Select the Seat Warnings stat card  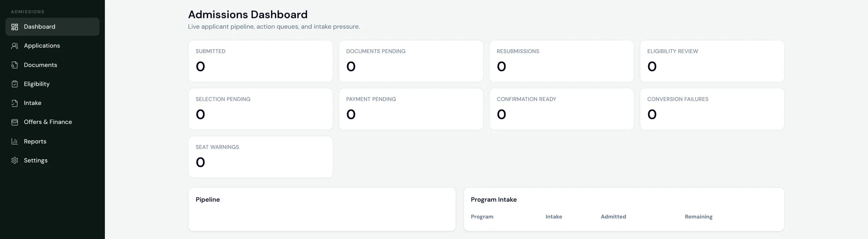tap(260, 157)
